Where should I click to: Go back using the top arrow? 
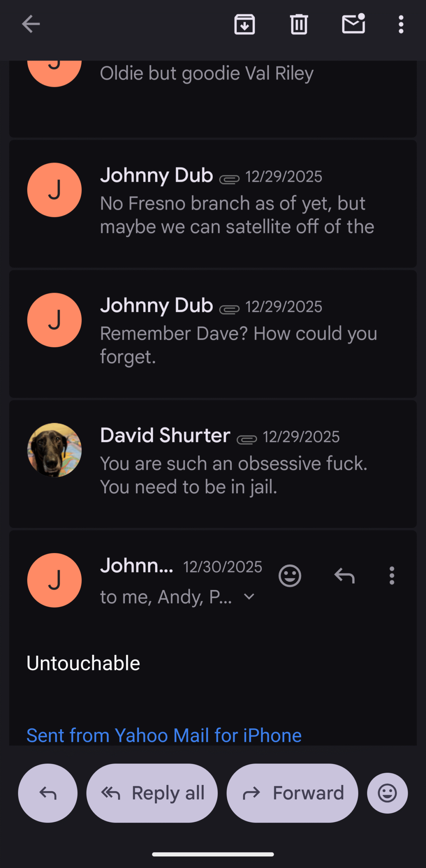coord(31,24)
